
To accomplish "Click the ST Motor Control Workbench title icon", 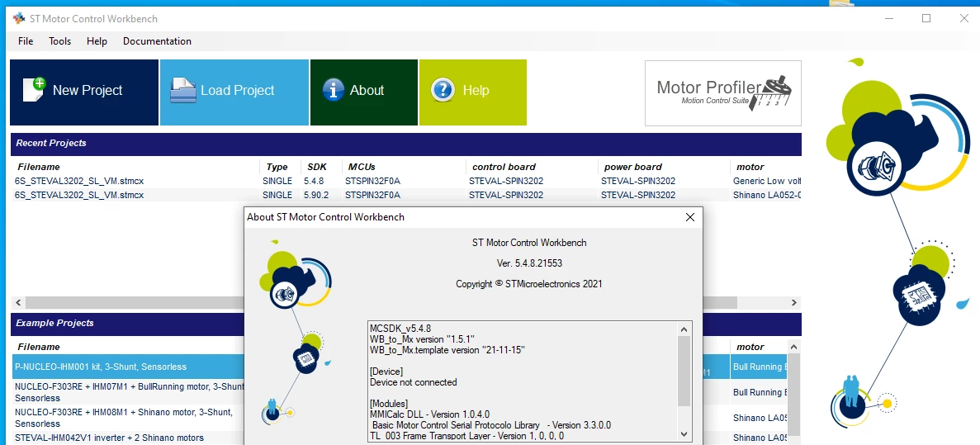I will 19,18.
